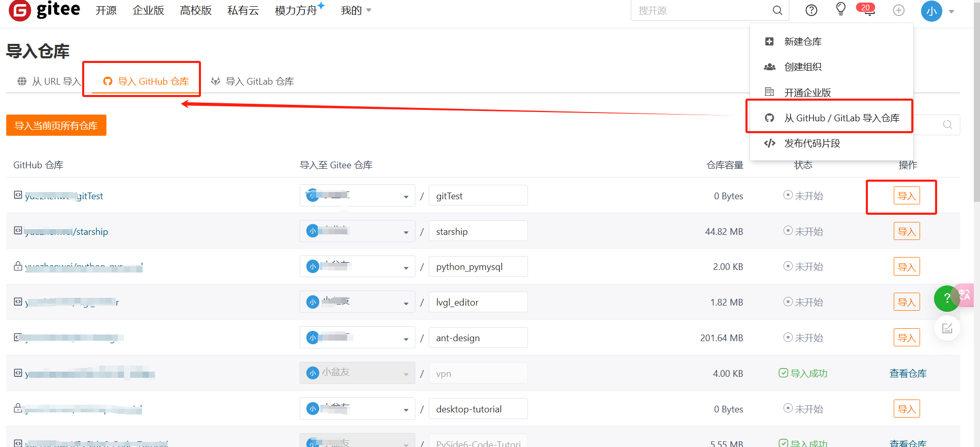
Task: Open the 企业版 menu item
Action: click(148, 10)
